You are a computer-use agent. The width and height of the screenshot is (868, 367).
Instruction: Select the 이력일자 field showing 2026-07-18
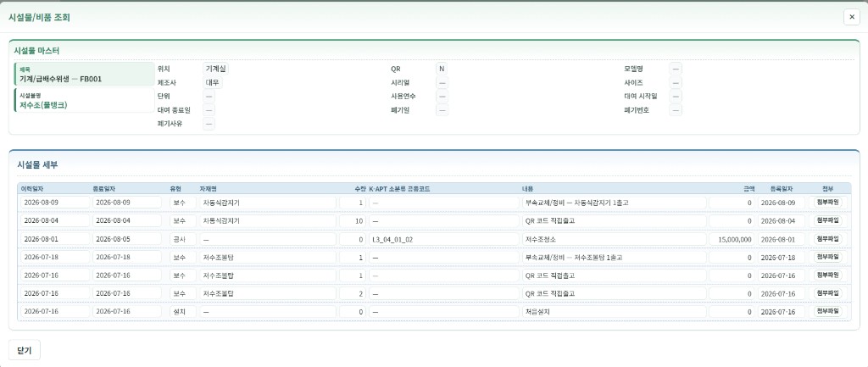click(x=55, y=258)
